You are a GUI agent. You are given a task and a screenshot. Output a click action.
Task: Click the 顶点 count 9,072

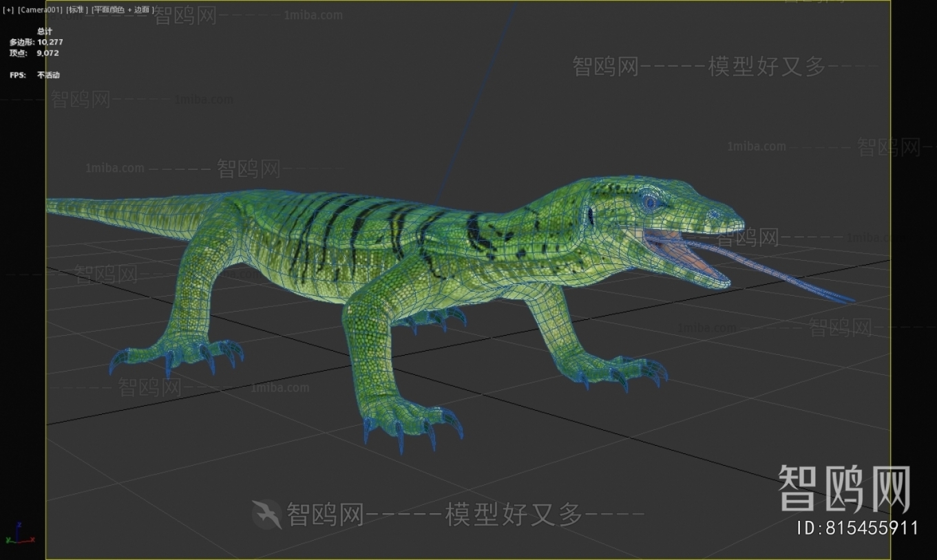48,53
